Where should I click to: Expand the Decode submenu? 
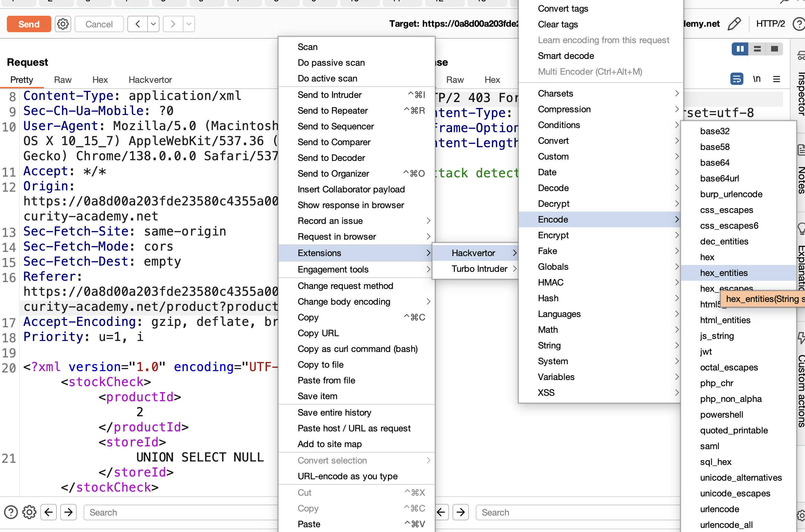point(600,188)
